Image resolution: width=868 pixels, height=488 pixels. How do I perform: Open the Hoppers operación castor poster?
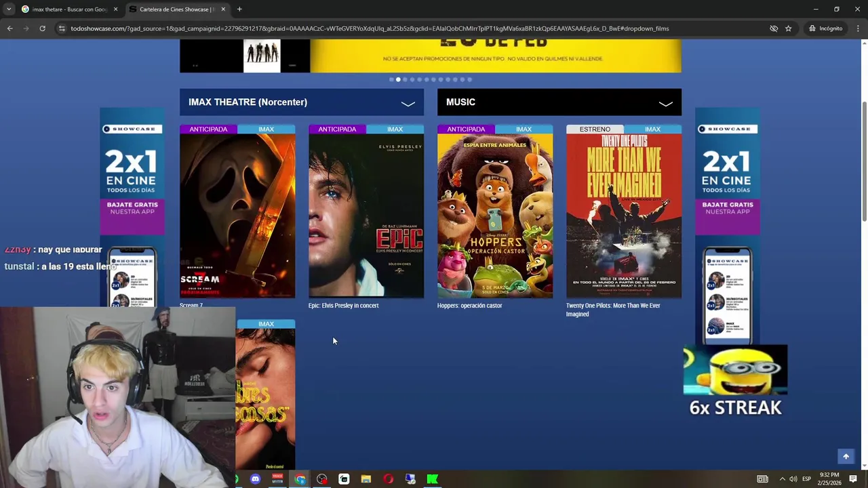tap(495, 216)
